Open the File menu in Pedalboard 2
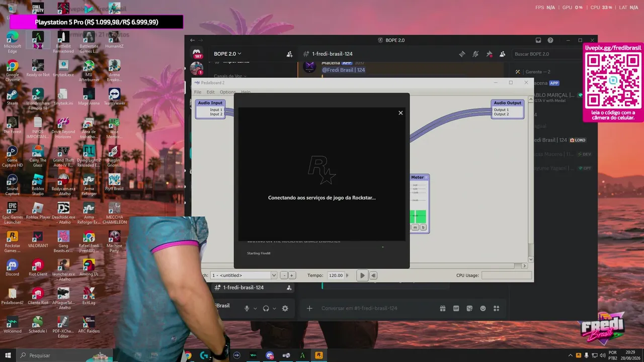644x362 pixels. pyautogui.click(x=198, y=92)
